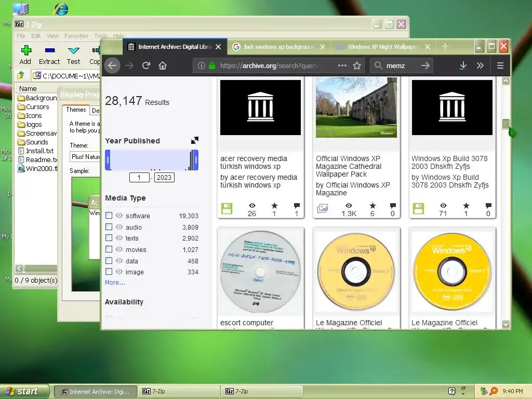Check the audio media type filter
532x399 pixels.
(x=109, y=227)
